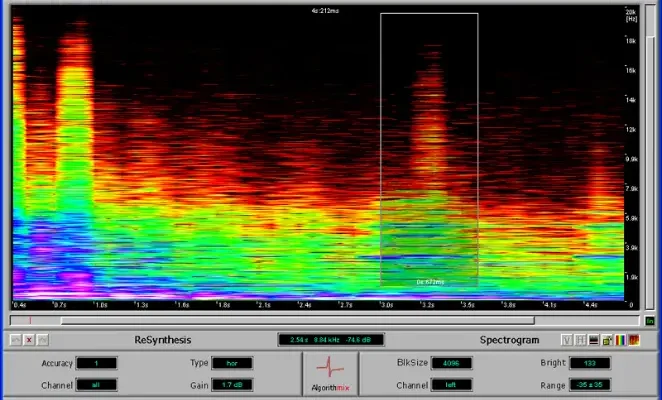Click the redo icon right of red X
The height and width of the screenshot is (400, 662).
[43, 340]
